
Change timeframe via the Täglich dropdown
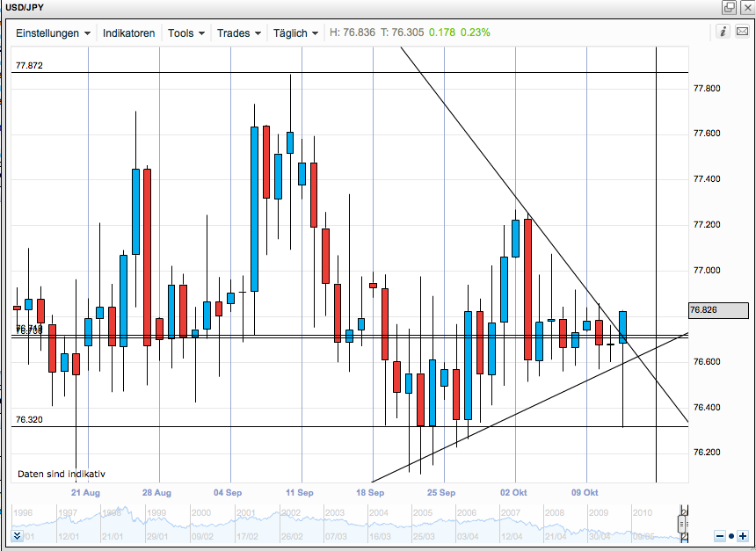click(294, 33)
